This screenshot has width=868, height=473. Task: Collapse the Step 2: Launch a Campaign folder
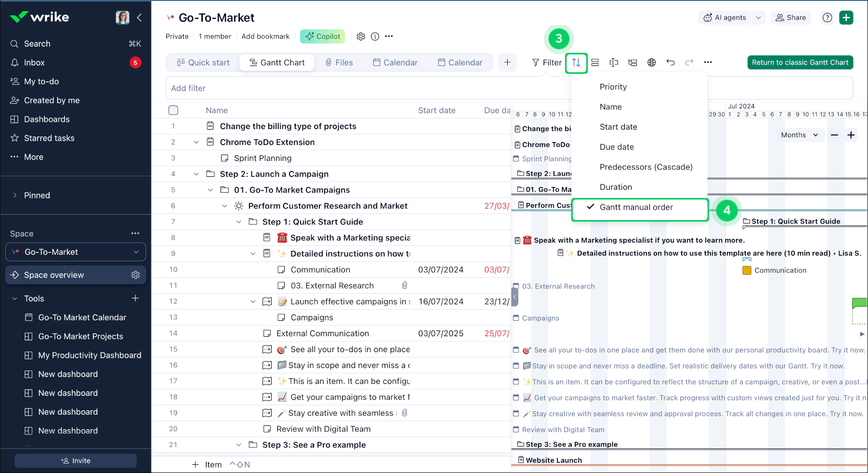point(196,174)
